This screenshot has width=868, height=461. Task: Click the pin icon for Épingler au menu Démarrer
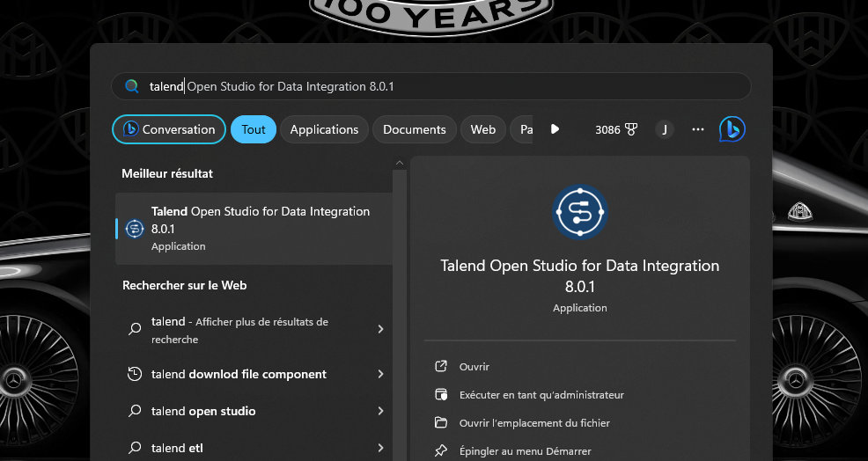click(441, 451)
